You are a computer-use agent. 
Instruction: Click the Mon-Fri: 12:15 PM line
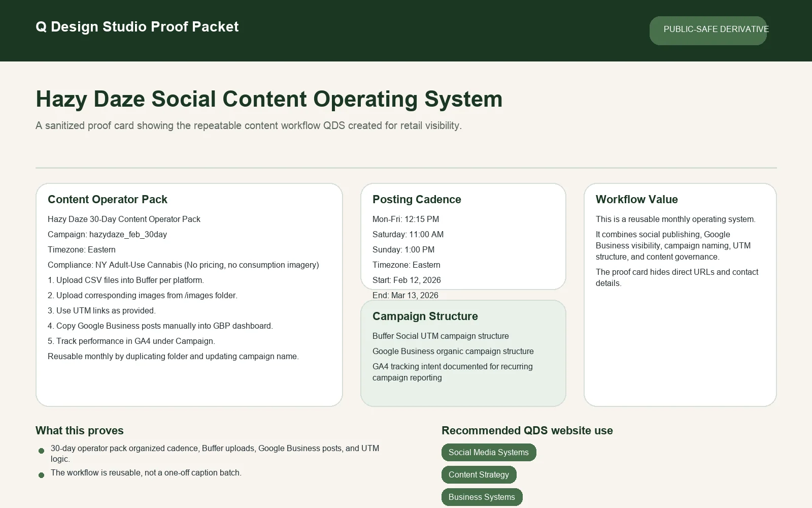point(406,219)
